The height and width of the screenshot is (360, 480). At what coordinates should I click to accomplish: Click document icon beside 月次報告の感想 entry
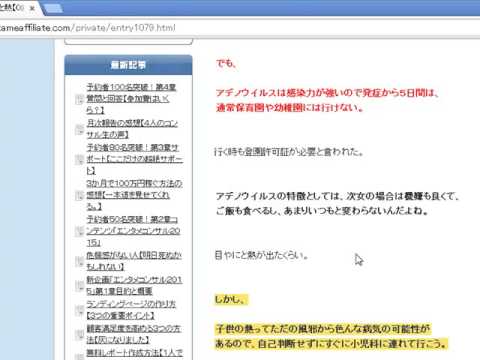[79, 129]
